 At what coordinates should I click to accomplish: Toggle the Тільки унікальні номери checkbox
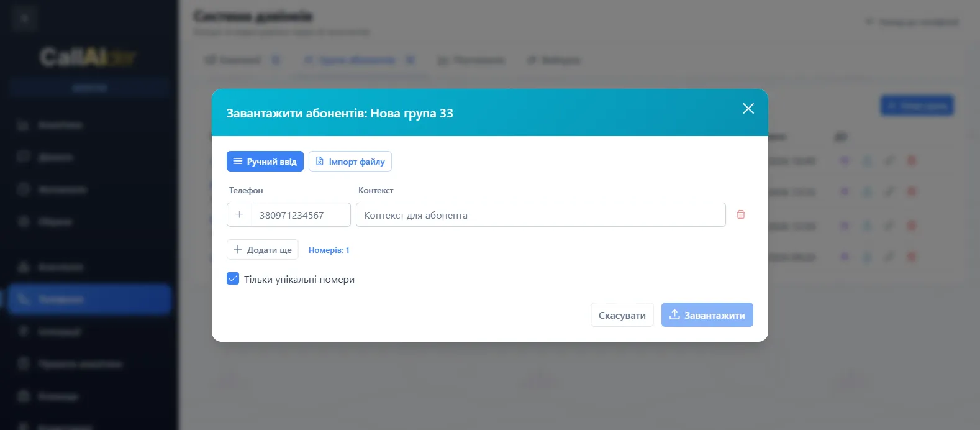pyautogui.click(x=233, y=279)
